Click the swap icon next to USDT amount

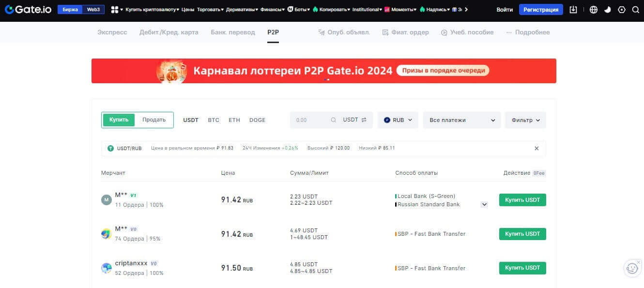tap(364, 120)
